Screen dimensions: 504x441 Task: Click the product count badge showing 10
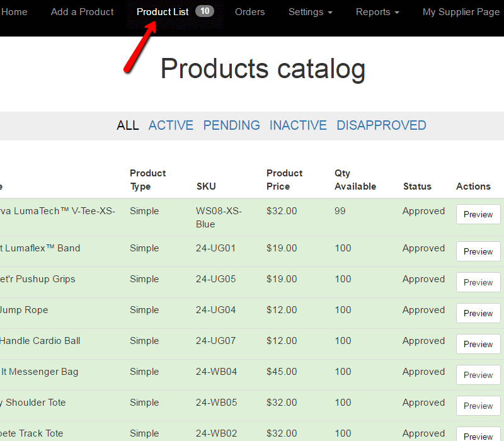click(204, 11)
